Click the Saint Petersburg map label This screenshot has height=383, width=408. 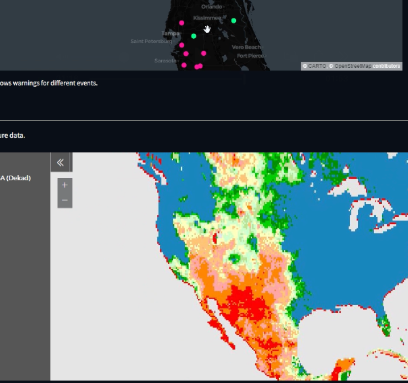click(x=151, y=41)
